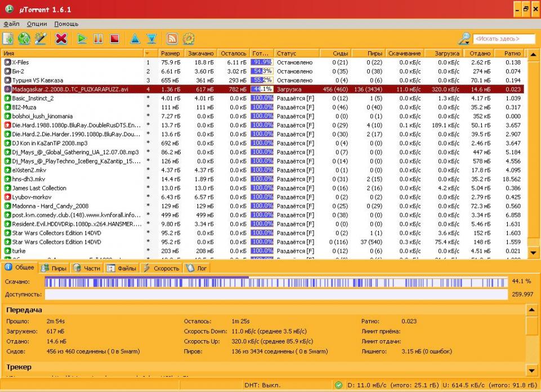
Task: Click the Доступность availability bar
Action: point(276,295)
